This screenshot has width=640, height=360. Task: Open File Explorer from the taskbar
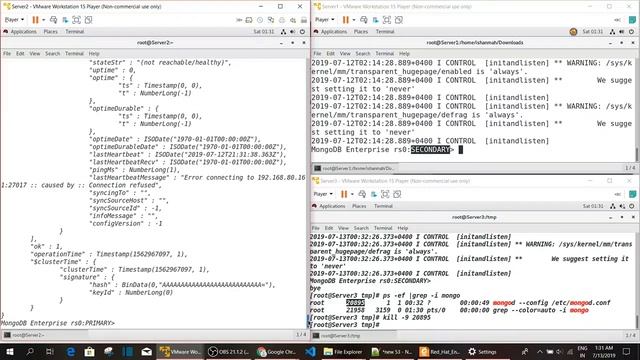coord(343,351)
